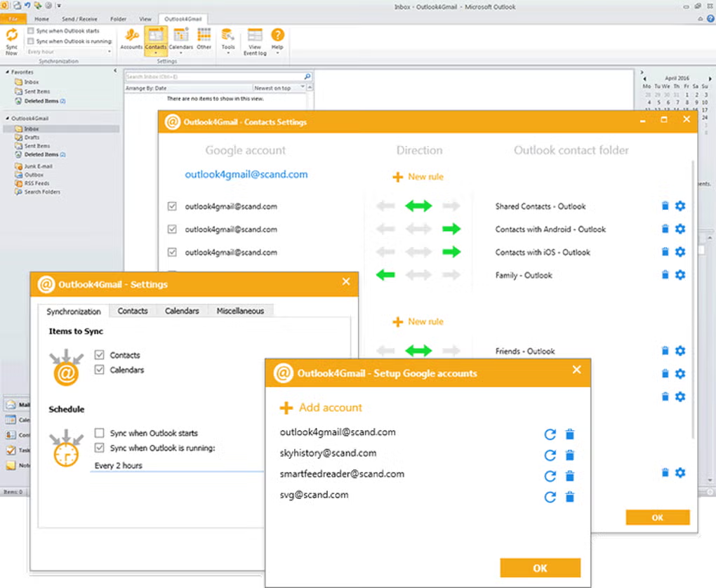
Task: Delete the outlook4gmail@scand.com account
Action: pos(570,434)
